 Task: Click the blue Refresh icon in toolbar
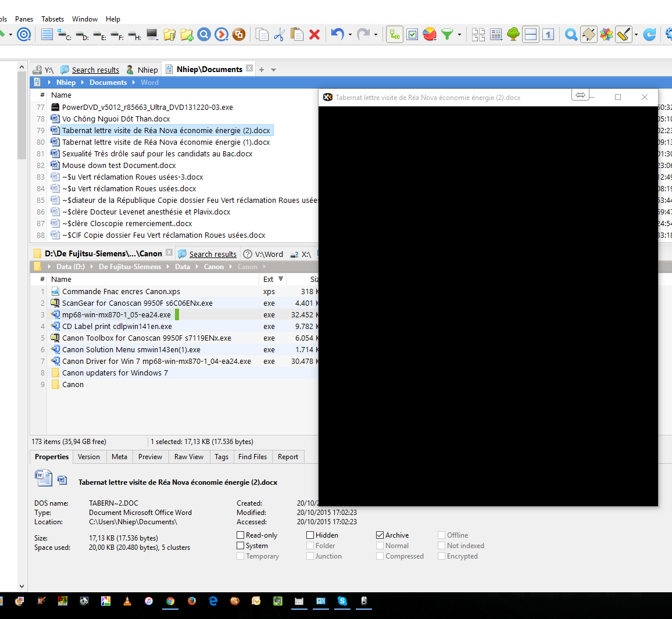649,35
